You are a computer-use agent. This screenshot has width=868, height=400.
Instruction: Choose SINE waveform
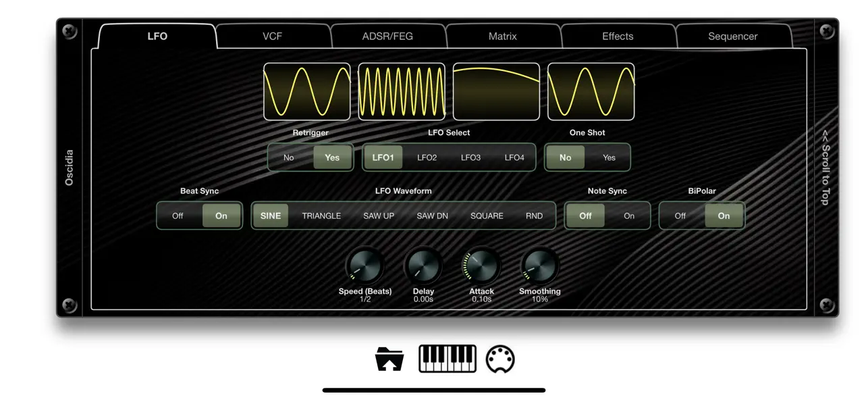[x=271, y=216]
